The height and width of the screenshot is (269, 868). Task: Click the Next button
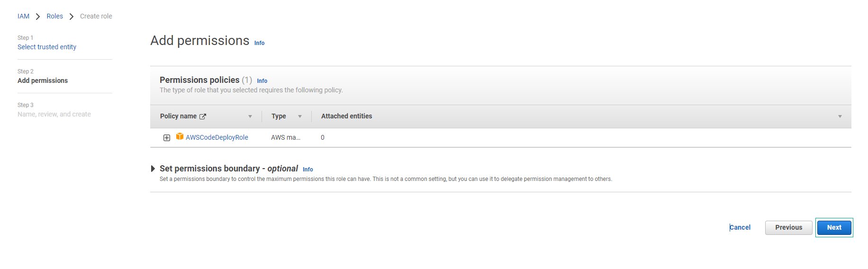tap(834, 228)
